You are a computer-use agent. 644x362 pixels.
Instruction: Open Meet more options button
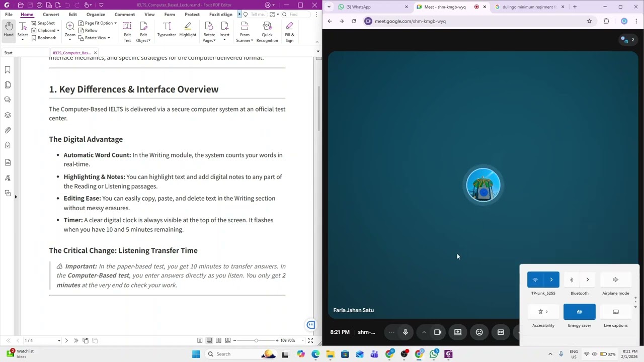391,332
